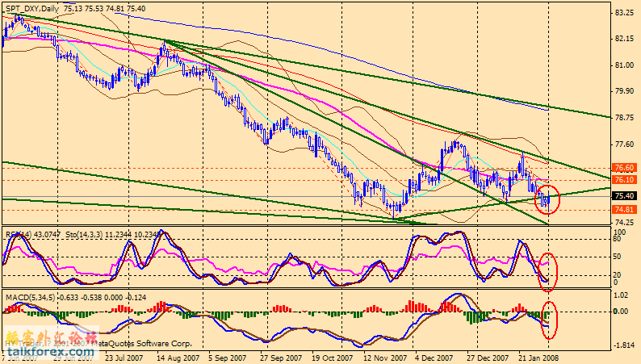Click the 83.25 price axis value
Viewport: 641px width, 364px height.
coord(624,13)
